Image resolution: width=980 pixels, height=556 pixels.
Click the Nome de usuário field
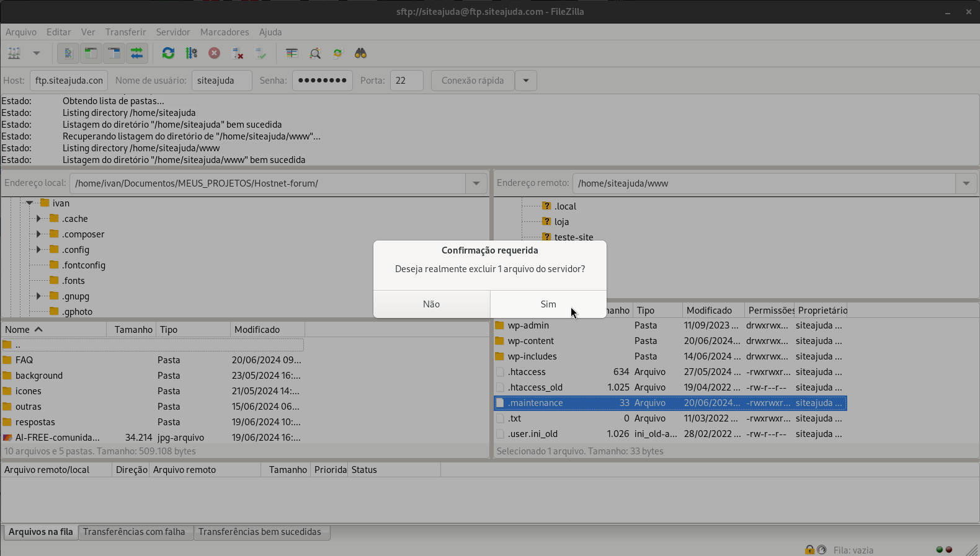(x=221, y=81)
